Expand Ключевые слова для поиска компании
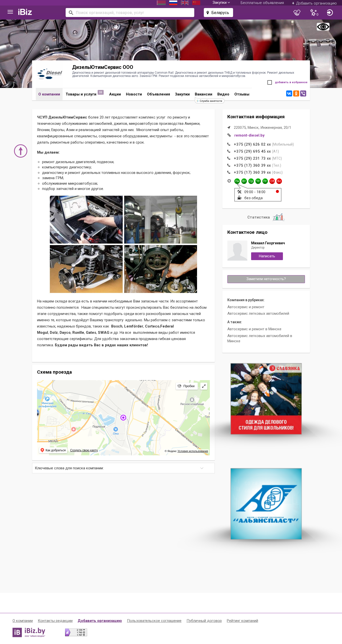 [123, 468]
